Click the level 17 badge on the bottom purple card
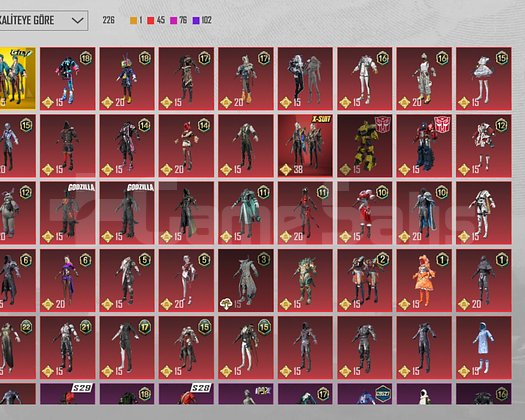525x420 pixels. pyautogui.click(x=323, y=394)
